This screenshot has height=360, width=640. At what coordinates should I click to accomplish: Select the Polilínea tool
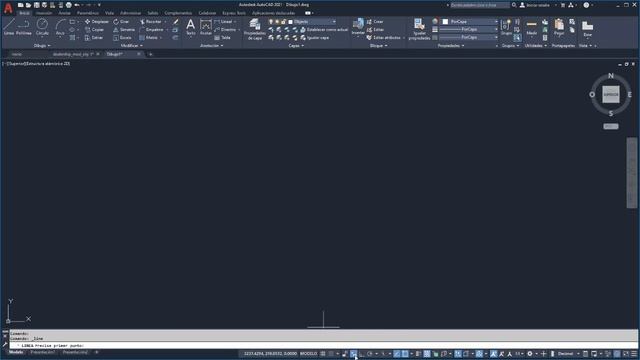24,27
